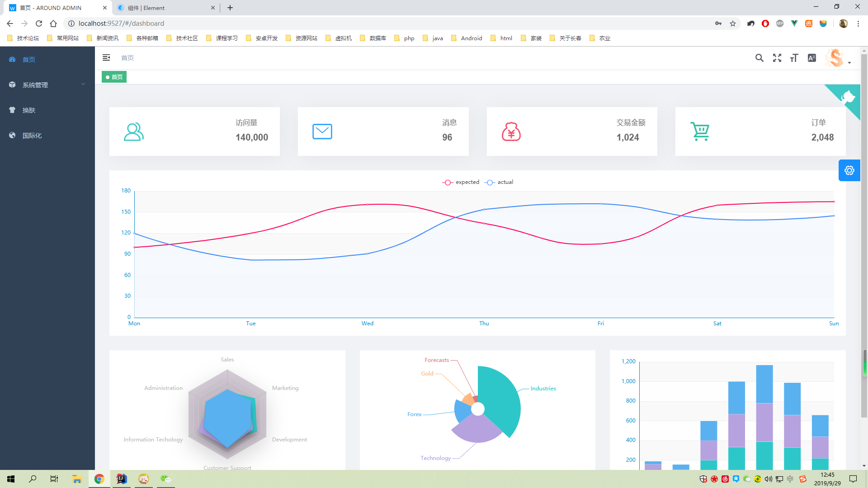Open the taskbar volume icon
This screenshot has width=868, height=488.
pyautogui.click(x=769, y=479)
